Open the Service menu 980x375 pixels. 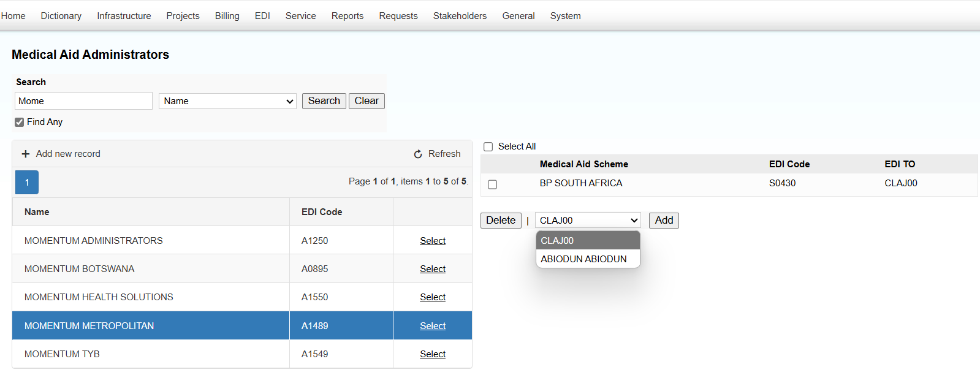300,16
